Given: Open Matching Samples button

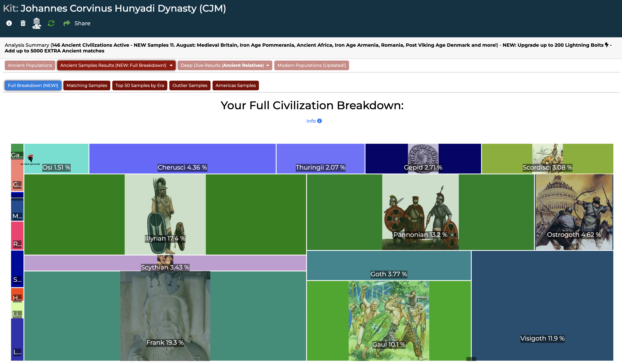Looking at the screenshot, I should click(87, 86).
